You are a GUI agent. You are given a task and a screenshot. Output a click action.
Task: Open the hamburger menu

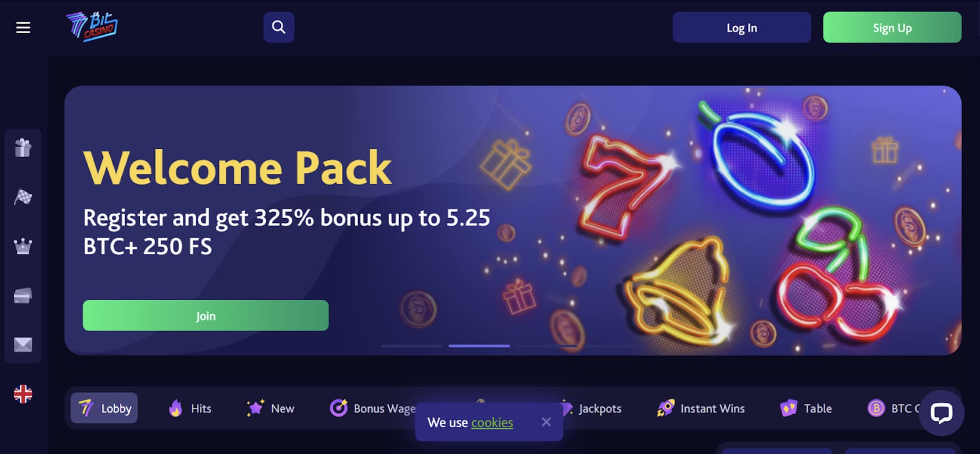pyautogui.click(x=23, y=27)
